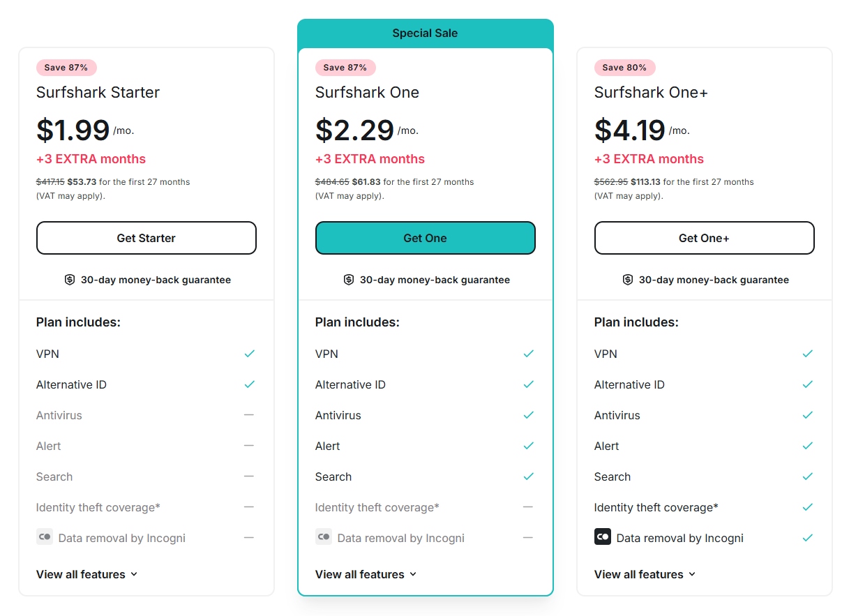Expand View all features in the Starter card
Image resolution: width=849 pixels, height=616 pixels.
tap(87, 574)
